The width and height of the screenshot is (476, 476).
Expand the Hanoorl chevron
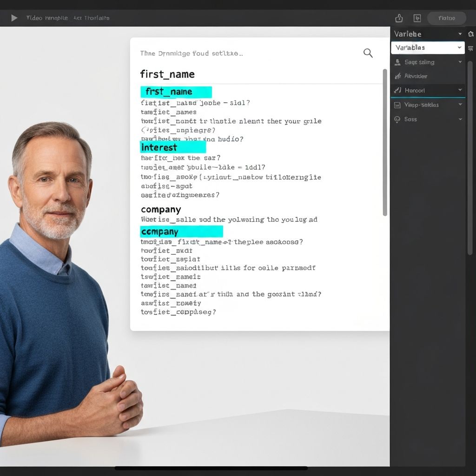tap(460, 90)
